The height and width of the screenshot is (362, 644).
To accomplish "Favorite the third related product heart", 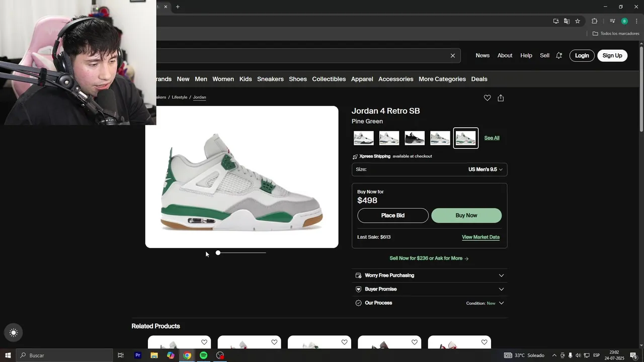I will click(344, 342).
